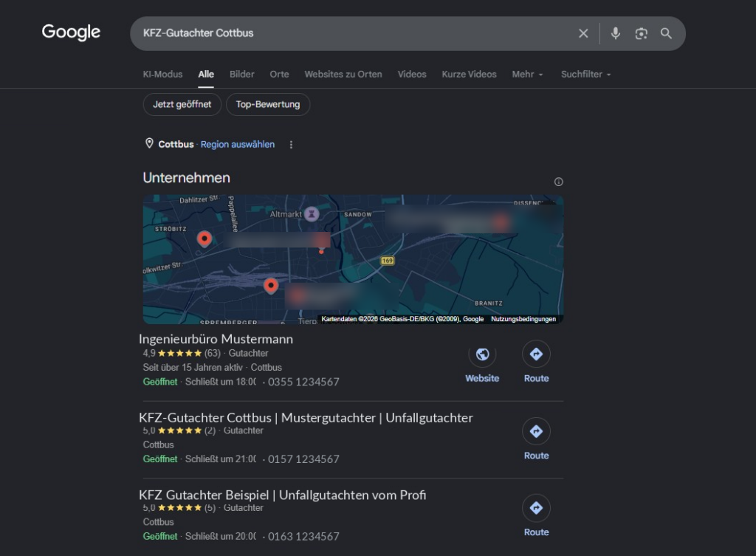The width and height of the screenshot is (756, 556).
Task: Click the phone number 0157 1234567
Action: [x=303, y=459]
